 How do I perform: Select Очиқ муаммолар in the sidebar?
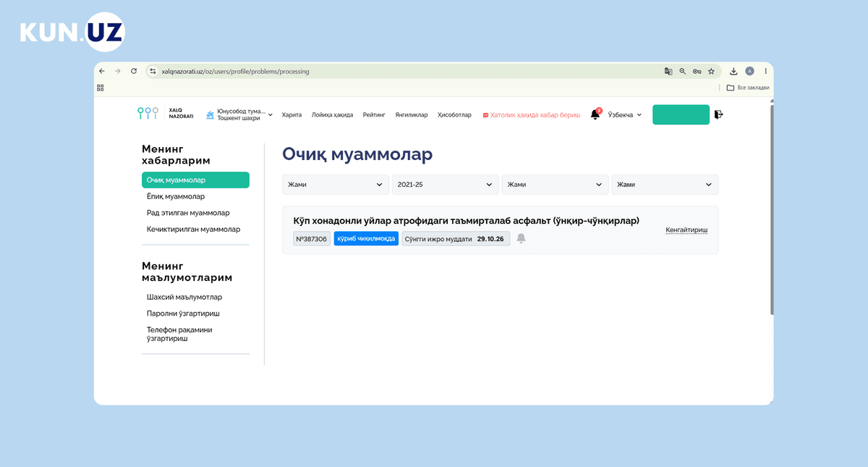(x=195, y=180)
